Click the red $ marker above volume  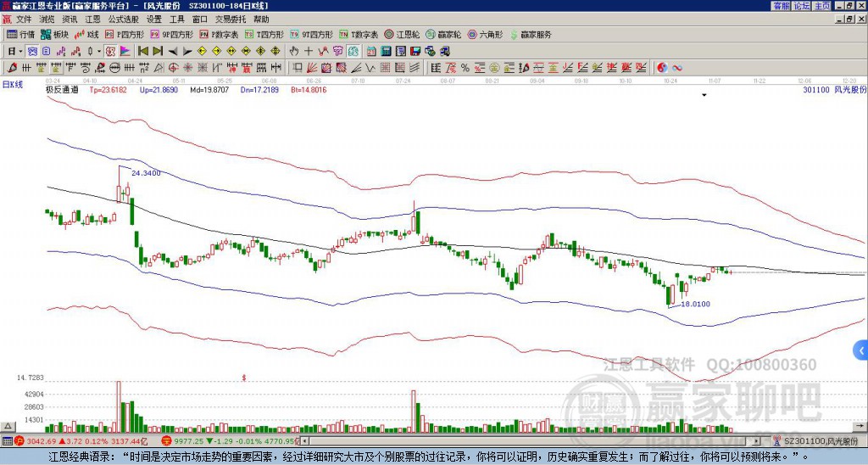point(243,378)
